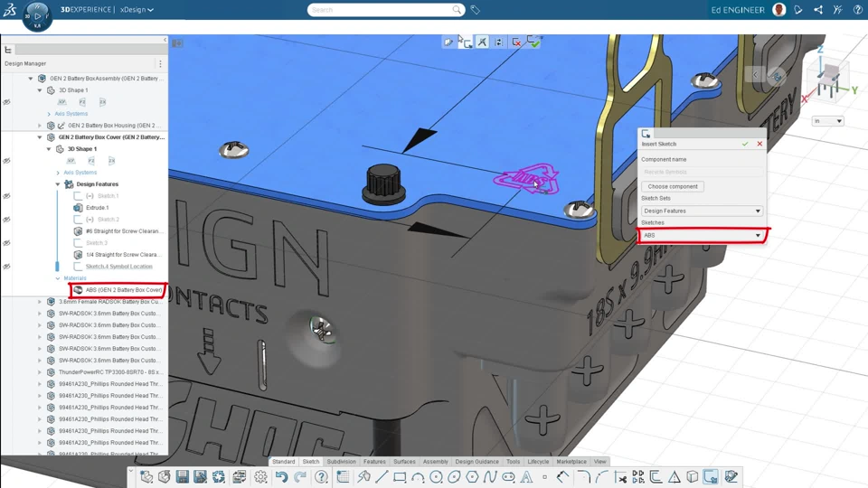Collapse the Materials node
The width and height of the screenshot is (868, 488).
(x=58, y=278)
